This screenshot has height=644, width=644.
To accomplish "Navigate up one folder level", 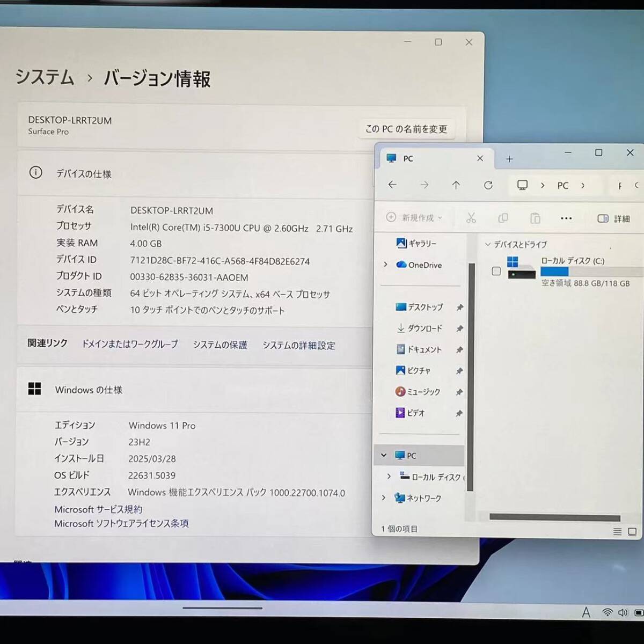I will point(456,185).
